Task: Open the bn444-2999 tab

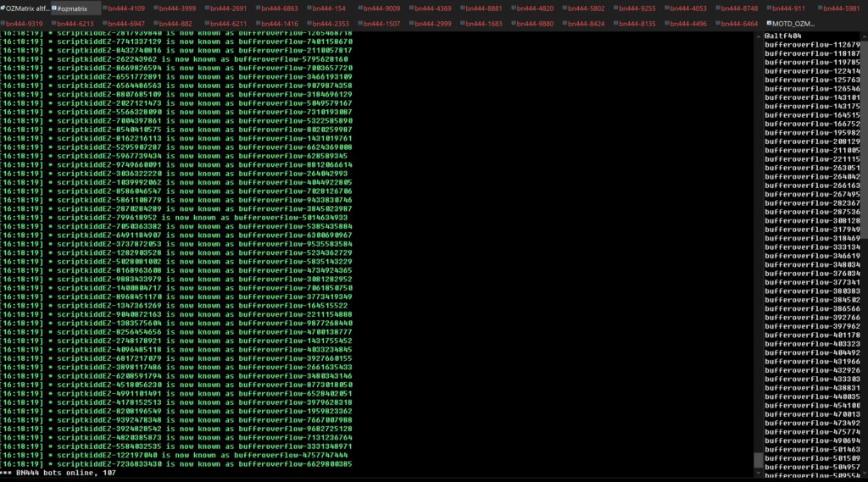Action: coord(430,24)
